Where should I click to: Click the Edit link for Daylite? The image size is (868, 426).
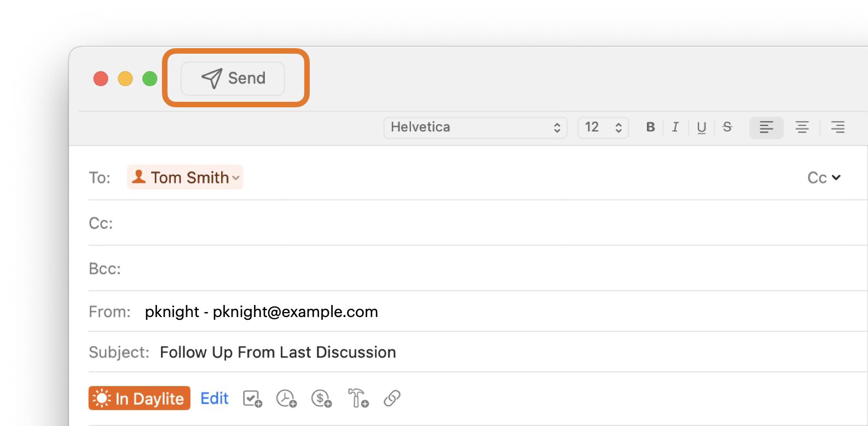click(x=214, y=399)
